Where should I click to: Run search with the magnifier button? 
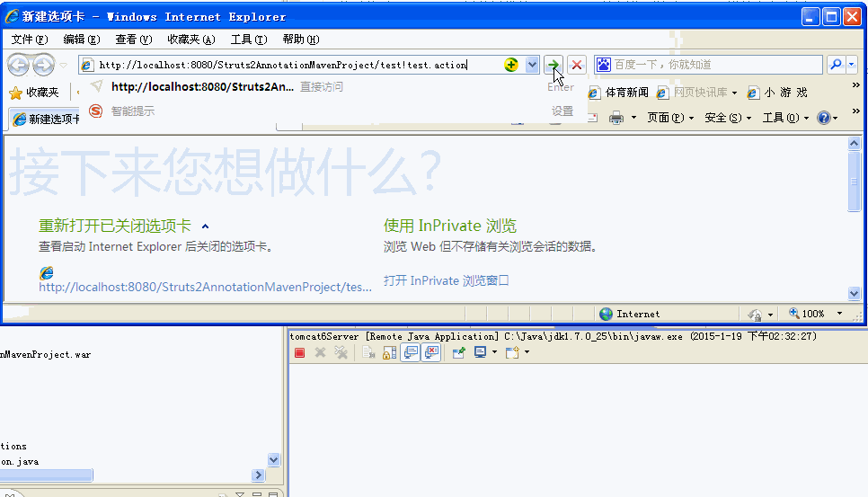(836, 65)
